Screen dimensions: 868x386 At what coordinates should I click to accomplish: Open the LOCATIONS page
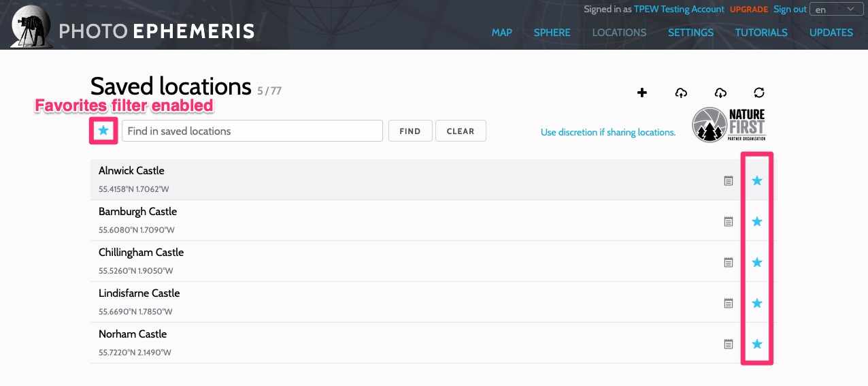619,32
